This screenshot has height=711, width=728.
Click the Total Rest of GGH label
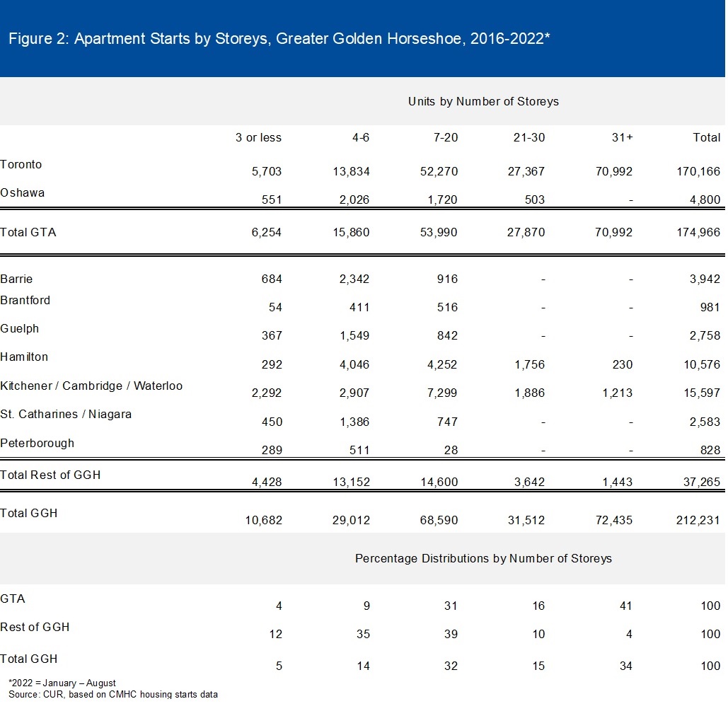(50, 475)
